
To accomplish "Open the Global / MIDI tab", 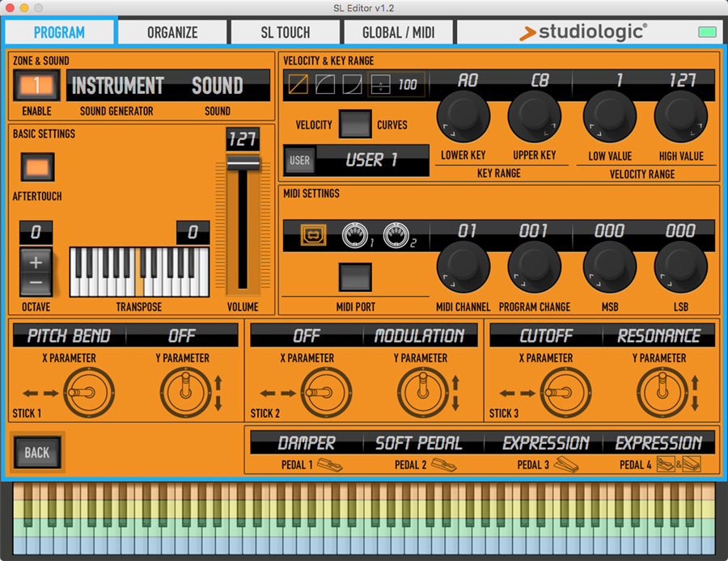I will click(x=397, y=32).
